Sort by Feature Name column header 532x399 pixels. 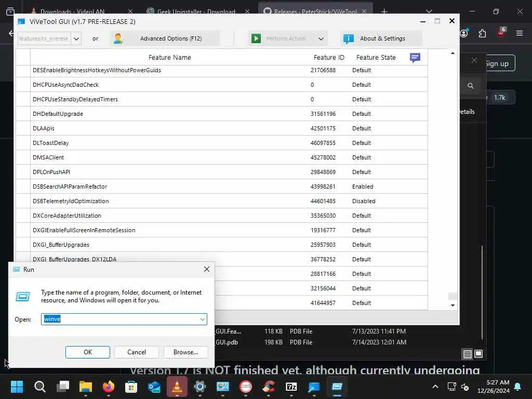pyautogui.click(x=170, y=57)
